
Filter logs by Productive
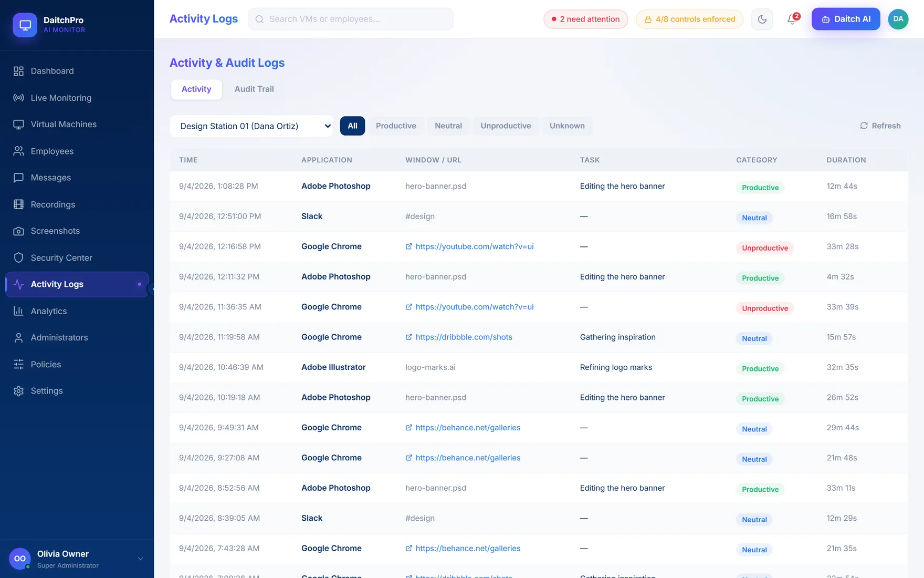pyautogui.click(x=396, y=126)
